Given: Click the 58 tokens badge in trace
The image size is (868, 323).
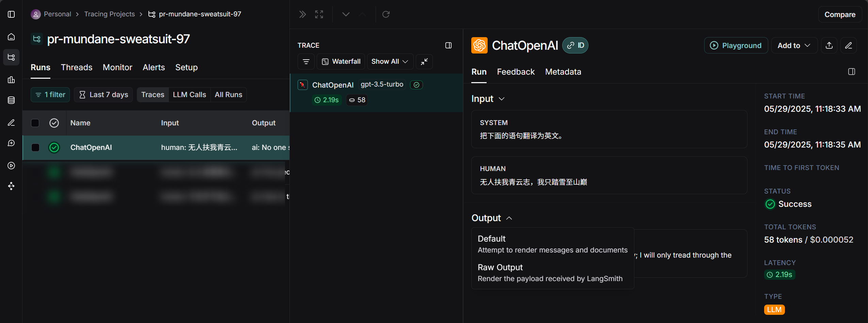Looking at the screenshot, I should coord(357,100).
